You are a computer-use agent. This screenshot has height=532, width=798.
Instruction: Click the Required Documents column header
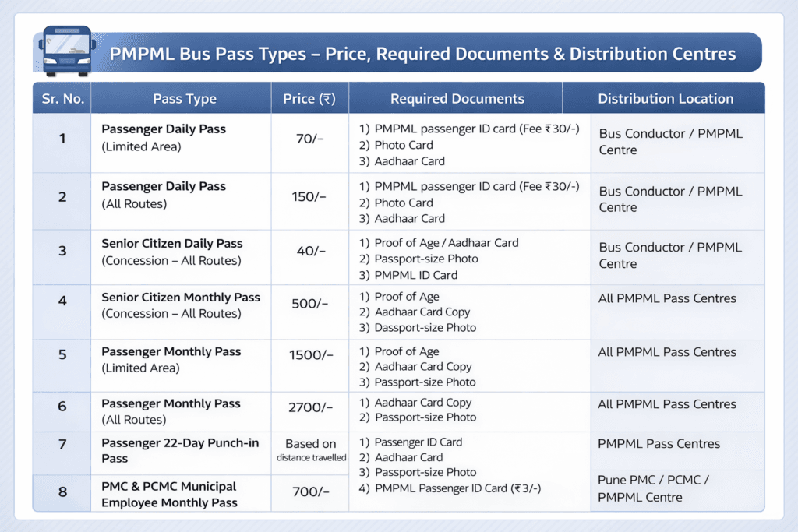point(457,98)
